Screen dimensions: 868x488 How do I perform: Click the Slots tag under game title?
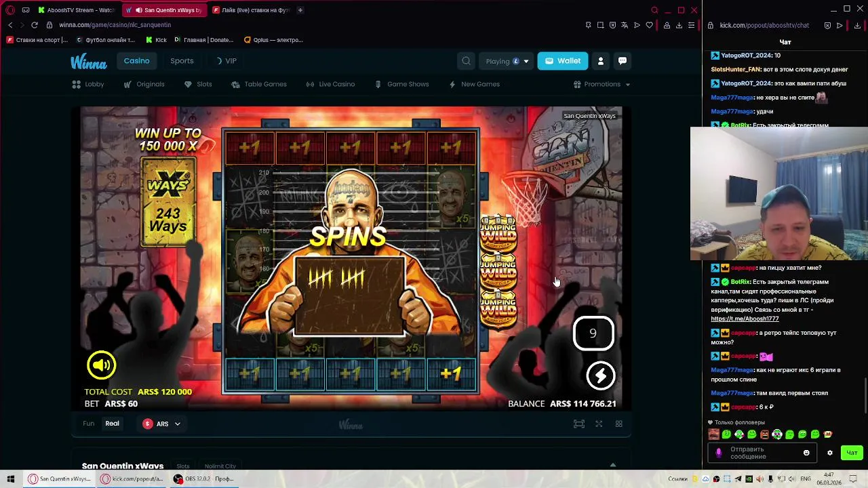tap(183, 466)
